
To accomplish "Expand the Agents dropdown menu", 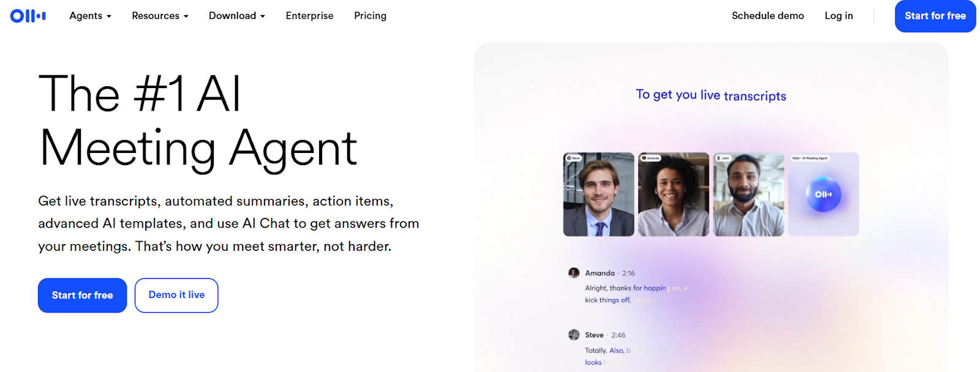I will [90, 16].
